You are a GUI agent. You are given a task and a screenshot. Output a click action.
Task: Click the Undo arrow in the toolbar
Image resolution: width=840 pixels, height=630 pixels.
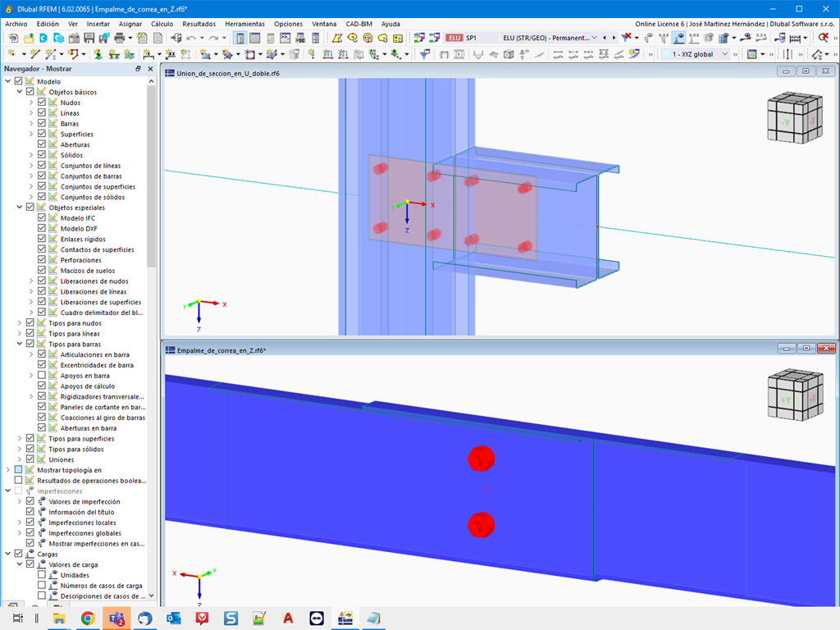[191, 38]
